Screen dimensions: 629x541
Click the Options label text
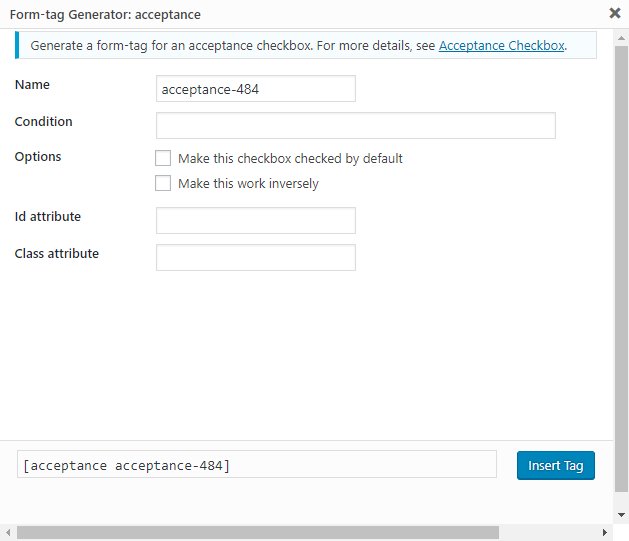[38, 157]
